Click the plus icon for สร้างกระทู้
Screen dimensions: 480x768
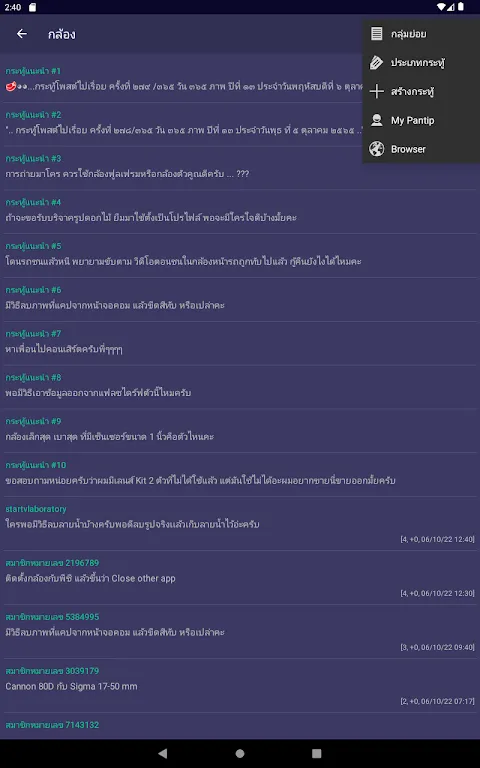pos(376,92)
